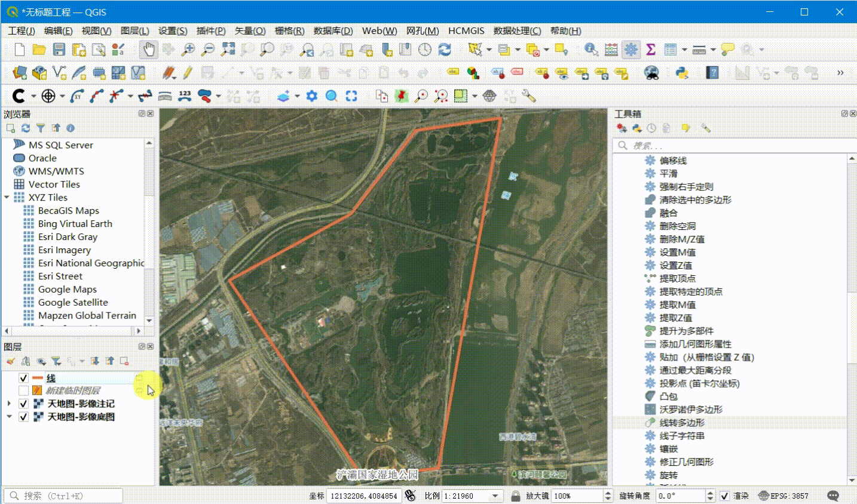Toggle Editing with the pencil icon
This screenshot has height=504, width=857.
pyautogui.click(x=188, y=73)
